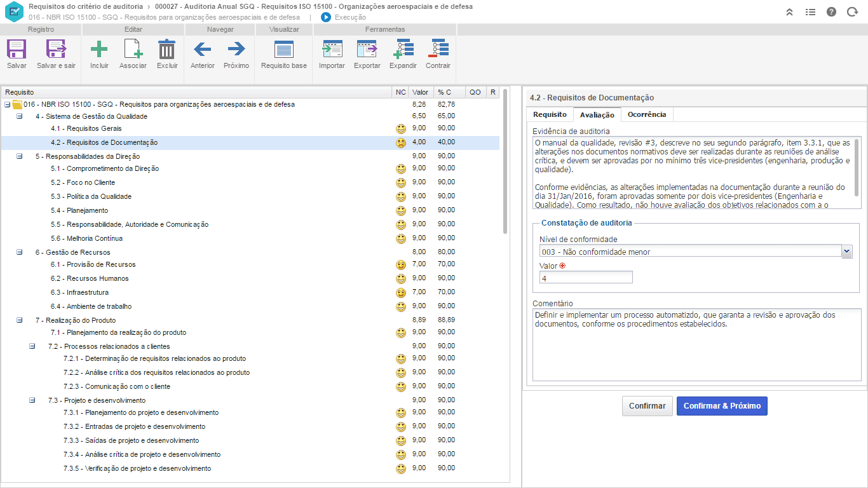The height and width of the screenshot is (488, 868).
Task: Open the Requisito base view icon
Action: click(284, 50)
